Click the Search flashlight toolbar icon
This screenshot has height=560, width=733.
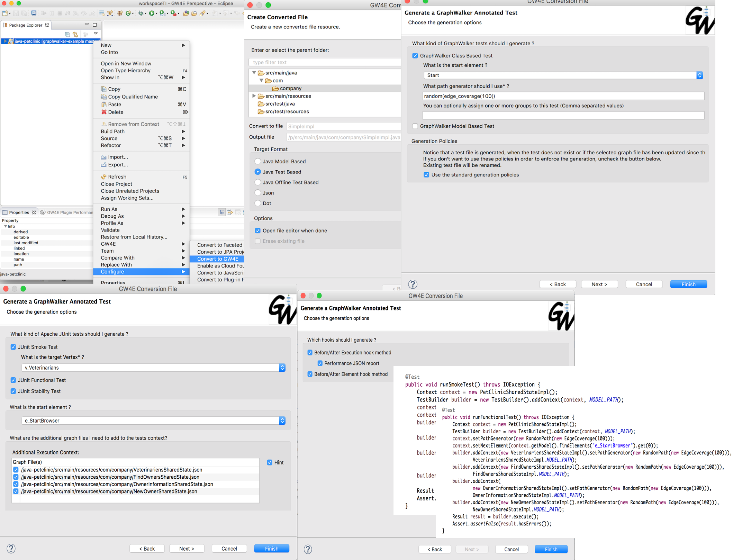(203, 13)
